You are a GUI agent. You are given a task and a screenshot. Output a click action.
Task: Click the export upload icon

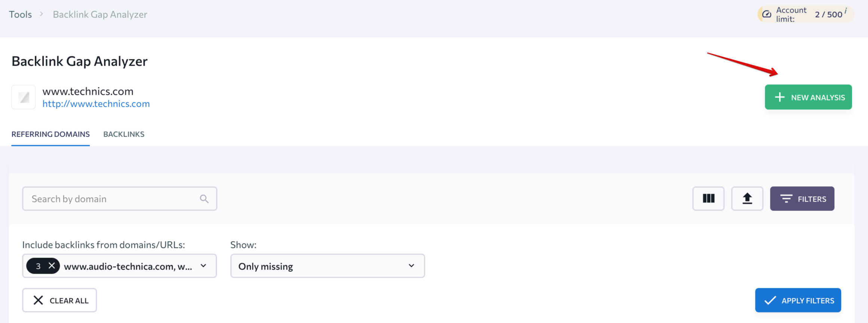tap(747, 199)
